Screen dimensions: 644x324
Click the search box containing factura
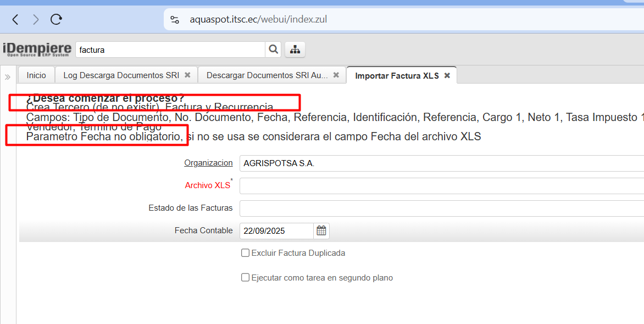pyautogui.click(x=170, y=50)
